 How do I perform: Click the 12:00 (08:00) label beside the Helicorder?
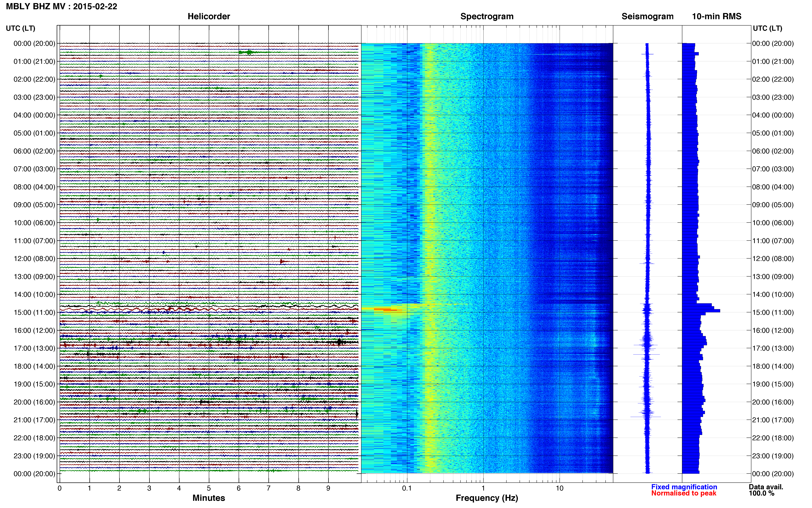[34, 259]
